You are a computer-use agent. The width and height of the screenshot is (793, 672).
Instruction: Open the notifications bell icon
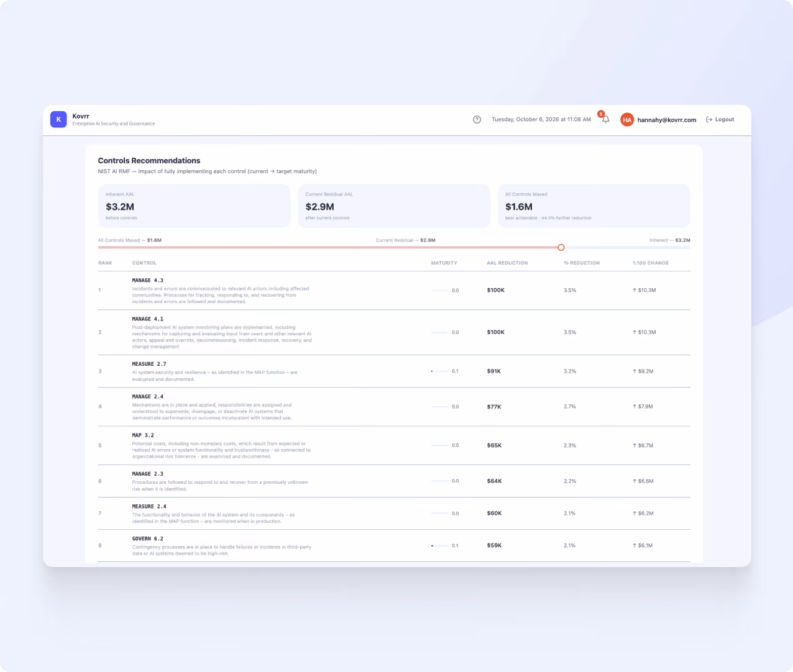(x=606, y=119)
